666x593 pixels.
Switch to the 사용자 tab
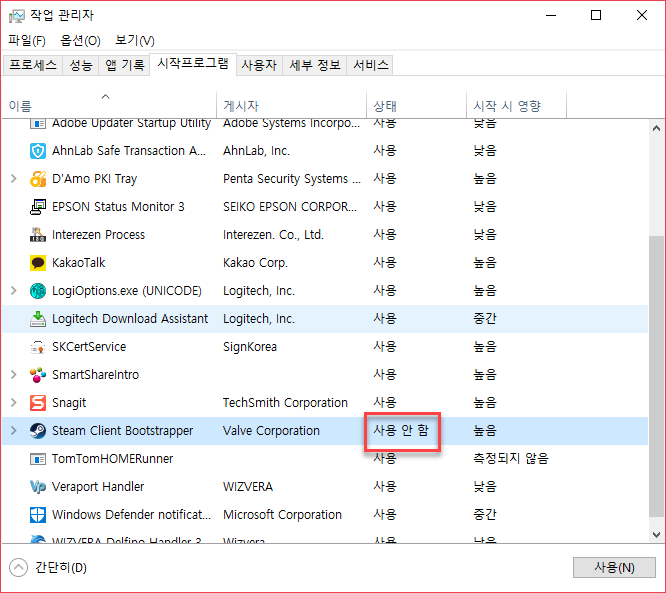coord(259,65)
